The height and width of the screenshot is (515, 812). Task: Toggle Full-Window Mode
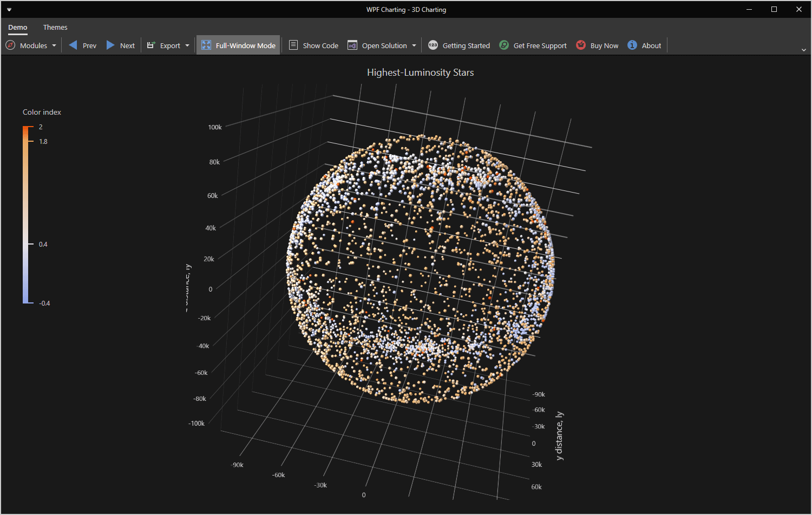click(238, 45)
